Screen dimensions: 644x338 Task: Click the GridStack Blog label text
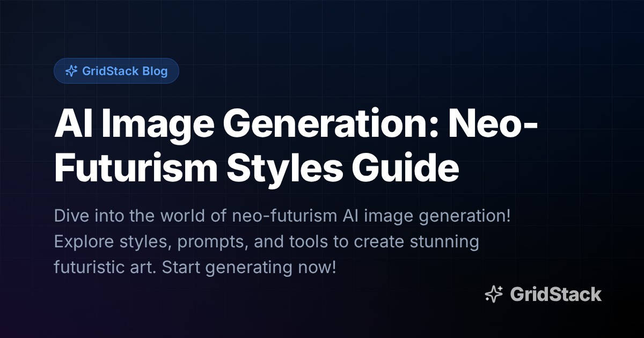(x=126, y=71)
